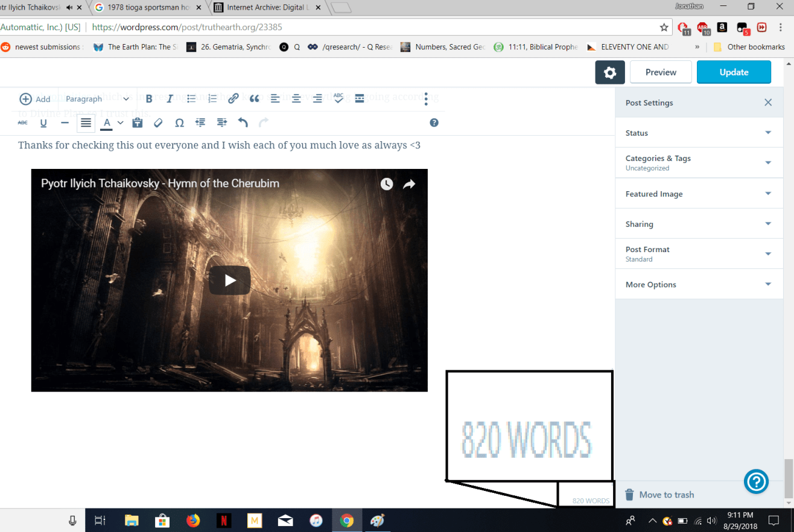
Task: Toggle underline formatting
Action: pyautogui.click(x=43, y=123)
